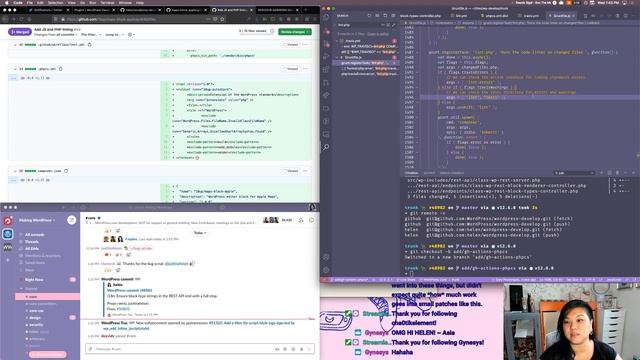Click add people icon in Slack #core header

point(301,220)
